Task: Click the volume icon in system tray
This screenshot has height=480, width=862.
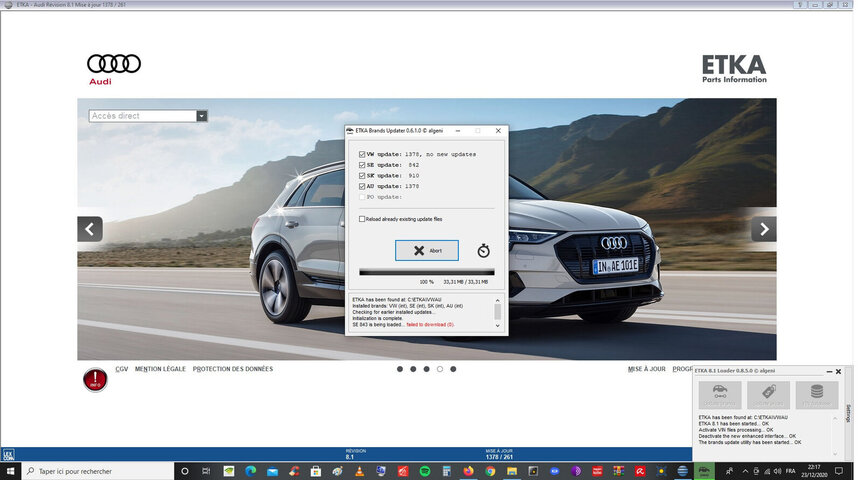Action: 777,471
